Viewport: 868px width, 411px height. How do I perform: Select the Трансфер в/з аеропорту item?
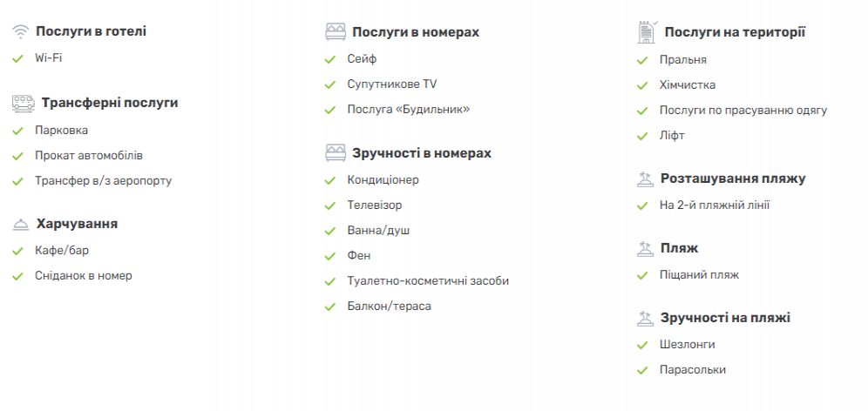pyautogui.click(x=104, y=181)
